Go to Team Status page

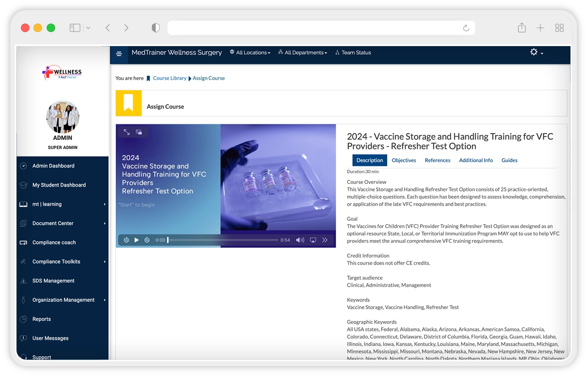coord(353,53)
